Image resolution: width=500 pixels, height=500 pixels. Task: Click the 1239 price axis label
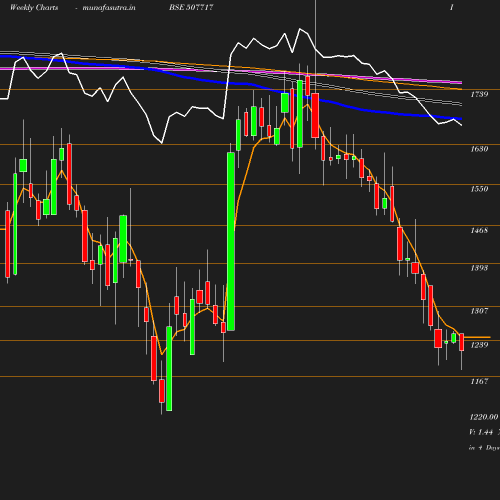pos(479,345)
